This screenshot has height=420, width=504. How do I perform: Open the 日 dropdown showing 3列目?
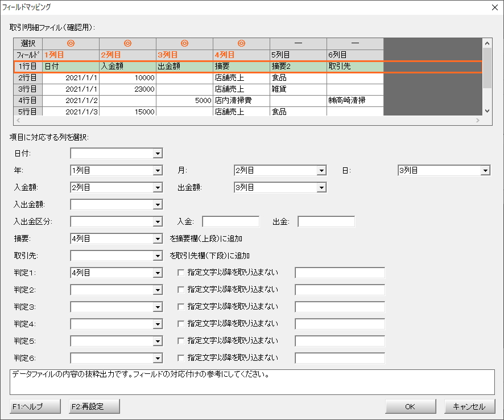(x=485, y=170)
